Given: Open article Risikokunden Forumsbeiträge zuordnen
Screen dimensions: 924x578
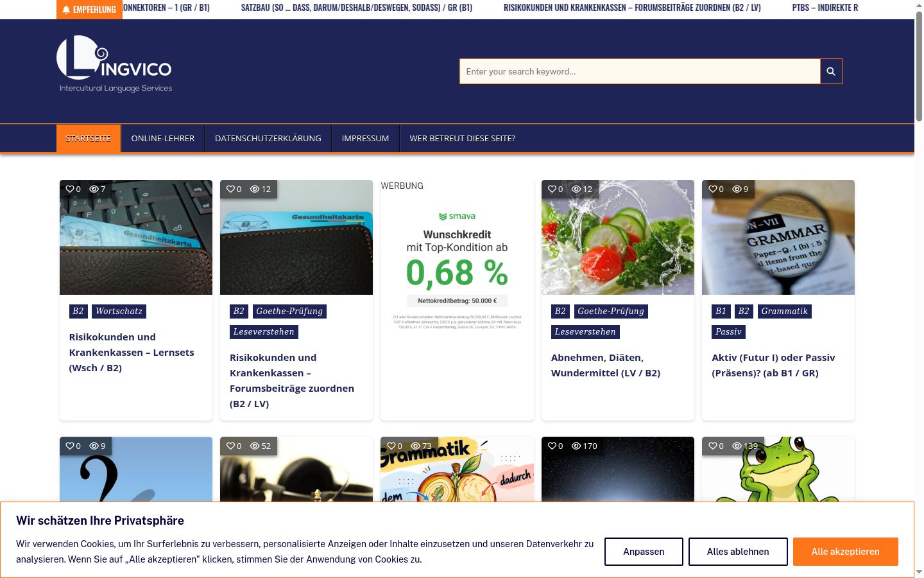Looking at the screenshot, I should (x=292, y=381).
